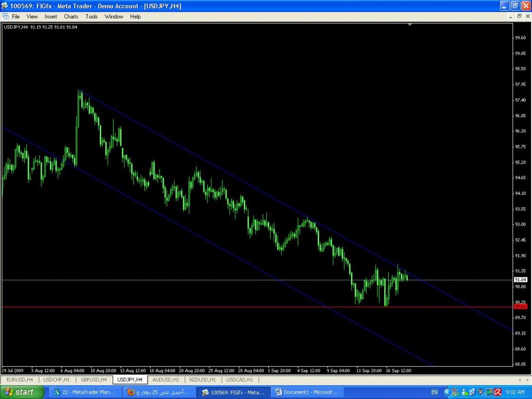Close the inner USDJPY chart window

528,16
